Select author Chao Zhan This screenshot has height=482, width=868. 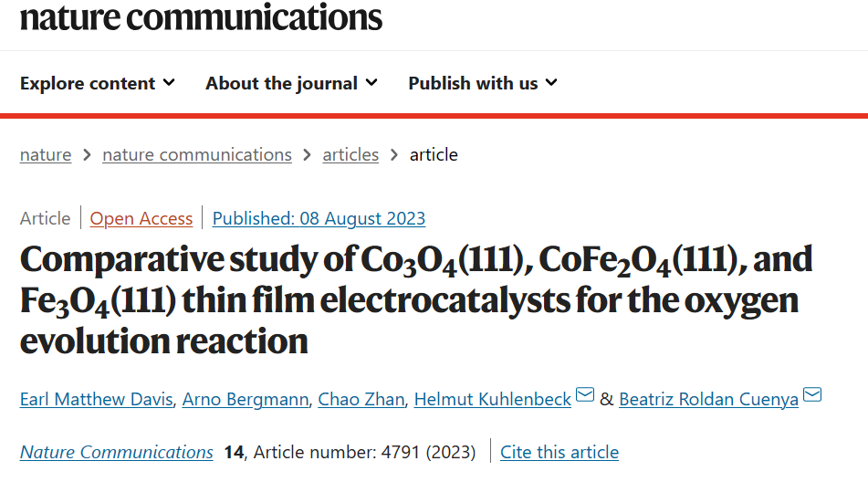(361, 399)
